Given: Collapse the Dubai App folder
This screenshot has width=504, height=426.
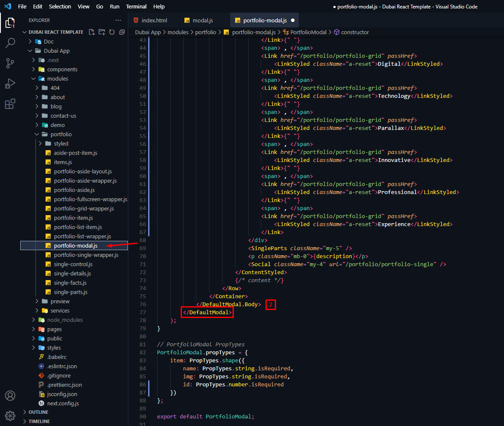Looking at the screenshot, I should tap(57, 51).
